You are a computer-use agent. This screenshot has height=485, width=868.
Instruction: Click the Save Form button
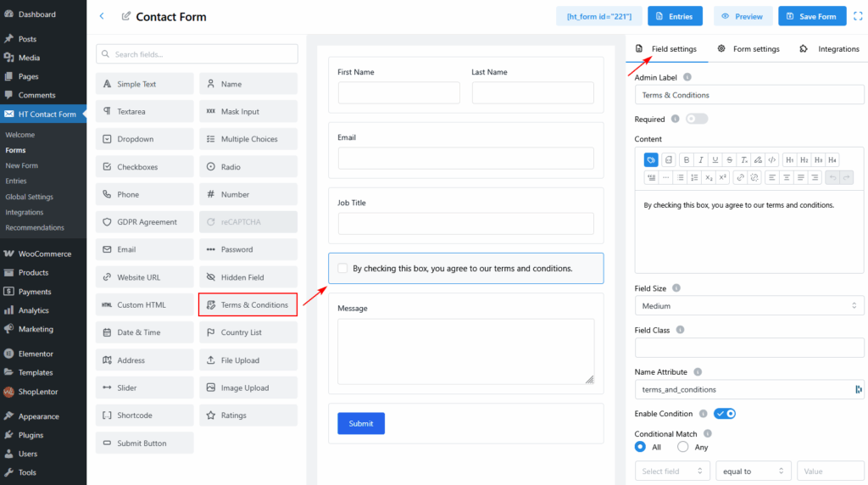812,16
